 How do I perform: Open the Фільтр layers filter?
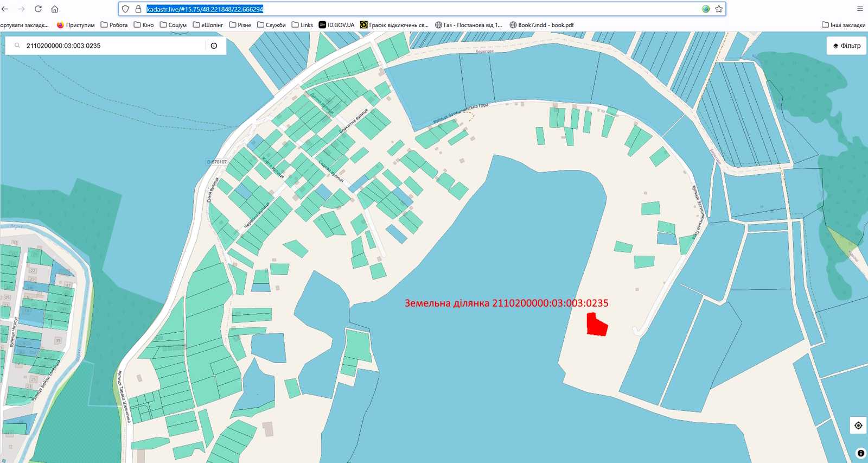point(847,46)
